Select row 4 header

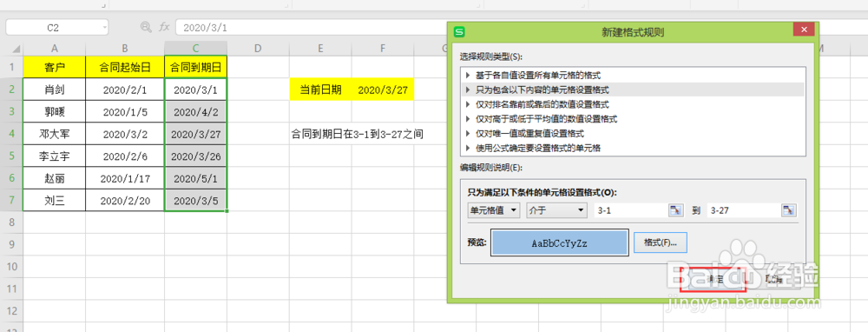[x=11, y=134]
